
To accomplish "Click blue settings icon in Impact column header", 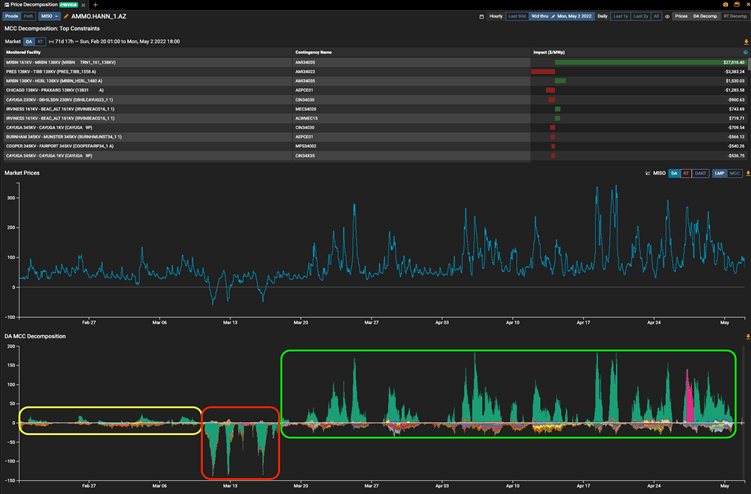I will click(745, 51).
